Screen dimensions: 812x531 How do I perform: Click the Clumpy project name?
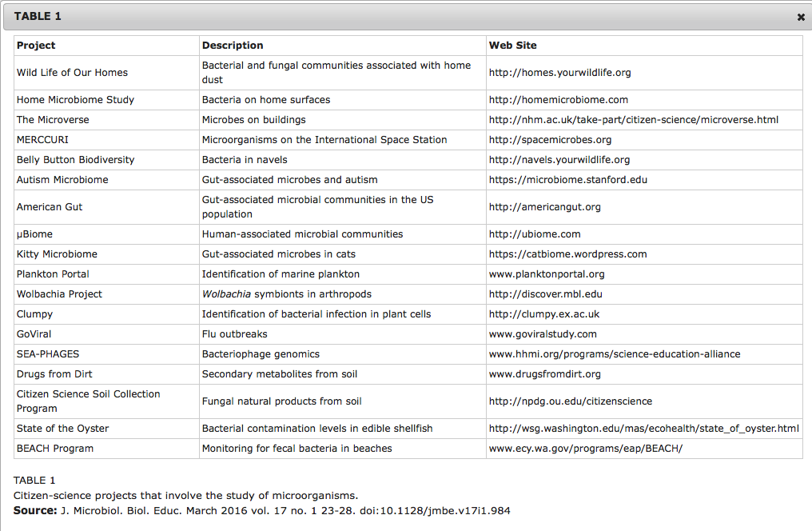pos(34,314)
